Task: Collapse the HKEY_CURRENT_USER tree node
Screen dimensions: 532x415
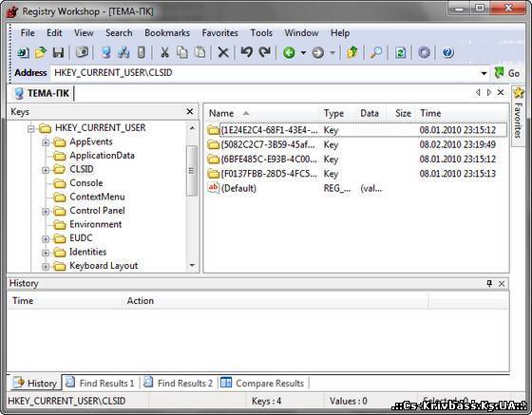Action: 31,128
